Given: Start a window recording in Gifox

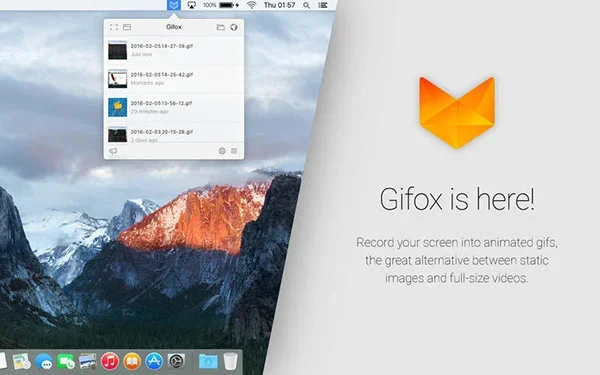Looking at the screenshot, I should point(127,27).
